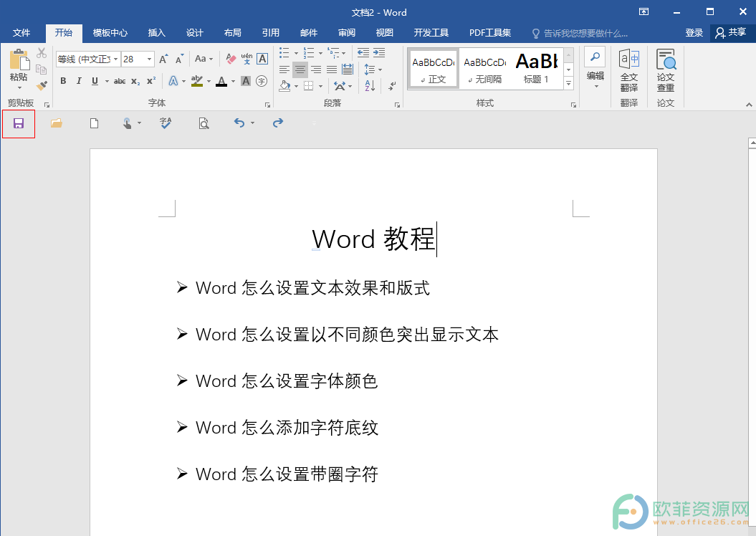Toggle superscript formatting
This screenshot has height=536, width=756.
coord(151,81)
